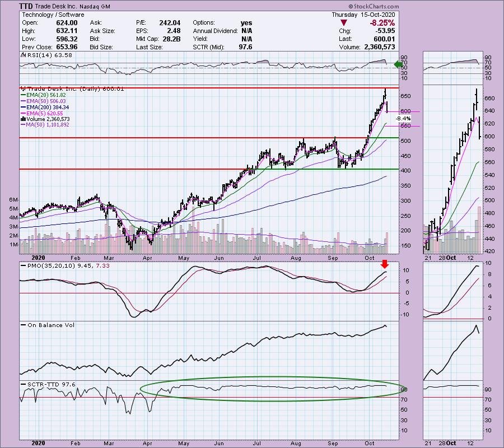The width and height of the screenshot is (504, 448).
Task: Click the small icon before the RSI(14) label
Action: 23,55
